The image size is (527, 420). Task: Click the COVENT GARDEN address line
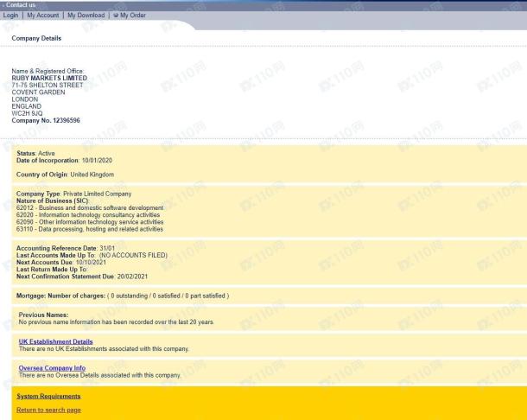(x=38, y=92)
